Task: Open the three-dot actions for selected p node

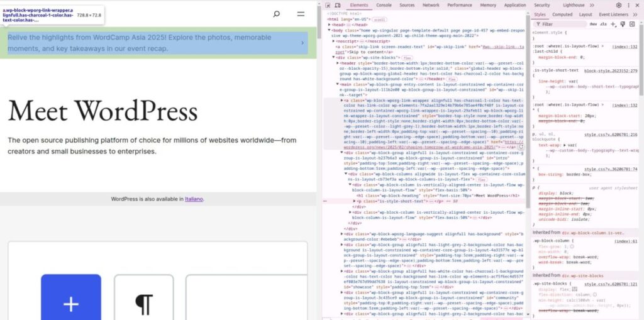Action: click(x=325, y=201)
